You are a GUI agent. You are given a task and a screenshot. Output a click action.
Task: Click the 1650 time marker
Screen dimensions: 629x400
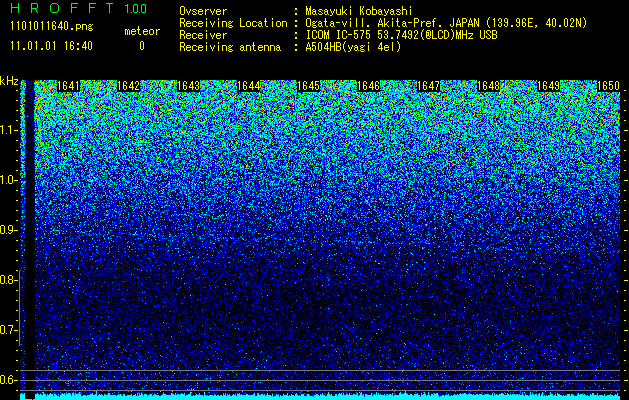(x=609, y=86)
